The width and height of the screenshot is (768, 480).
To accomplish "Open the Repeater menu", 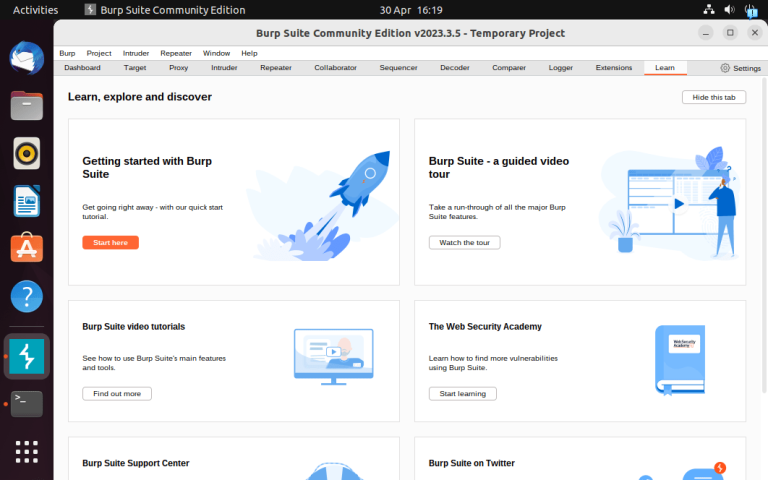I will point(176,53).
